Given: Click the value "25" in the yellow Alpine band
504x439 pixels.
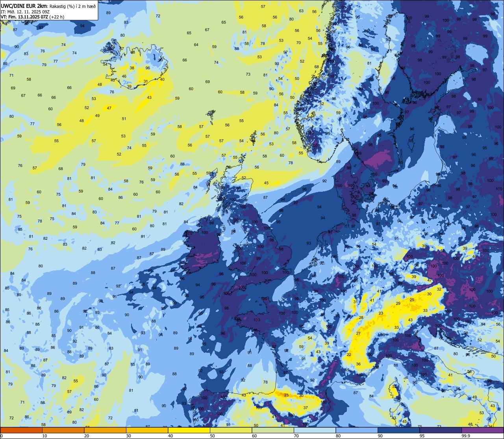Looking at the screenshot, I should pos(412,300).
